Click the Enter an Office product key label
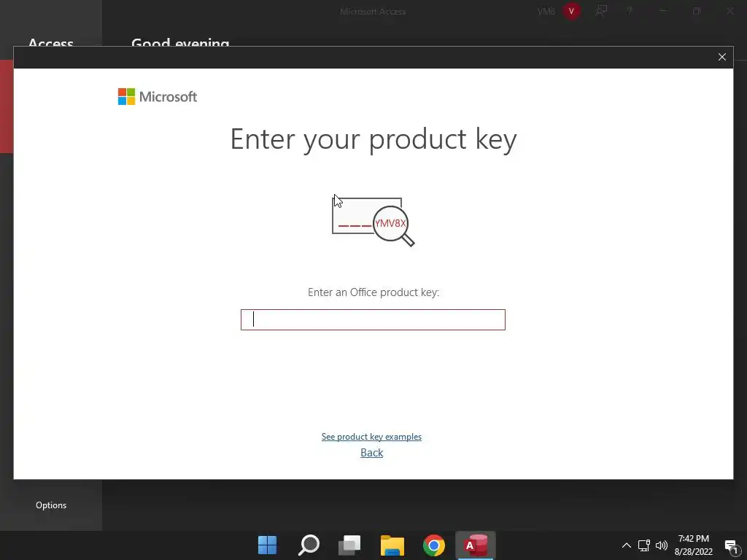 pyautogui.click(x=373, y=292)
